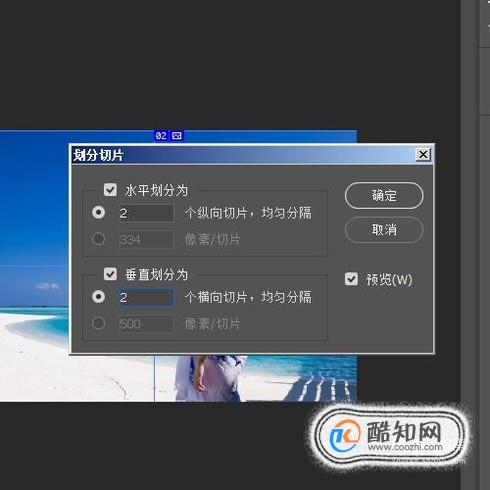Click the 横向切片 count field showing 2
Image resolution: width=490 pixels, height=490 pixels.
[146, 297]
